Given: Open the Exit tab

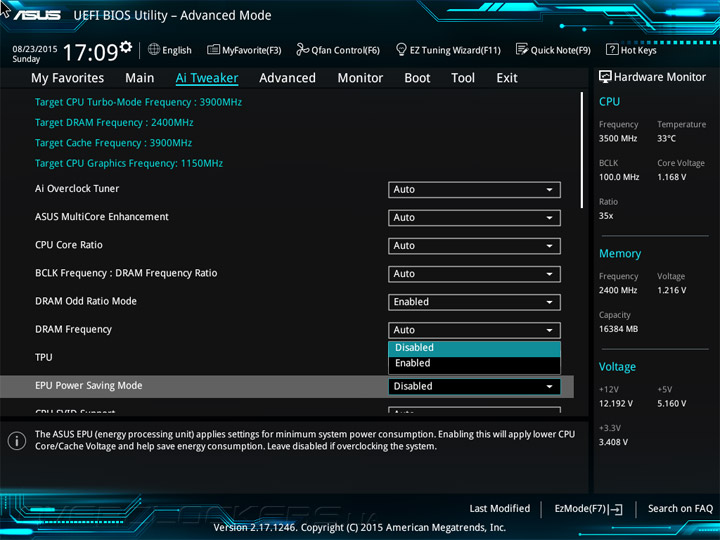Looking at the screenshot, I should (x=507, y=78).
